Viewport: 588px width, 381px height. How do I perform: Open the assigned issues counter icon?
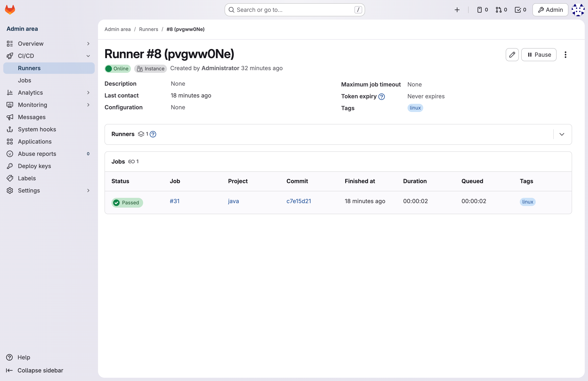[x=482, y=10]
